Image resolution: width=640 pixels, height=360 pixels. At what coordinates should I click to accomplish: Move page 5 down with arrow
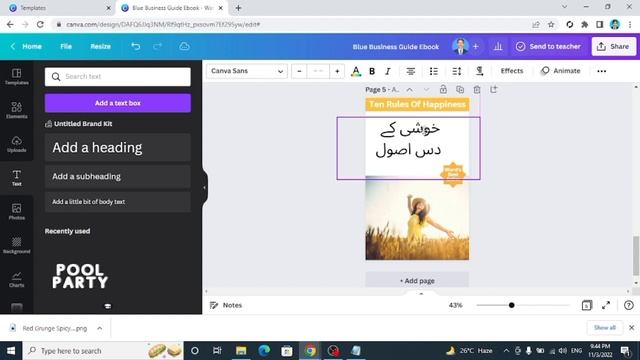click(x=426, y=89)
